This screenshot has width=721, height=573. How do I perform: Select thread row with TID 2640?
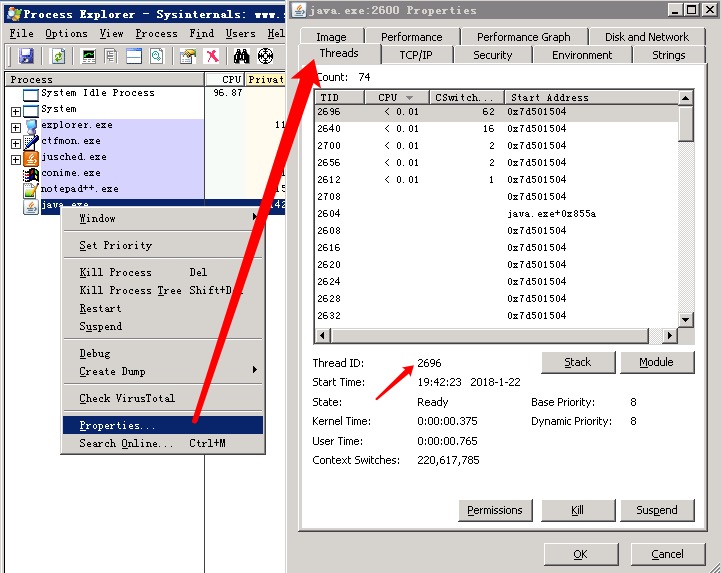[496, 129]
